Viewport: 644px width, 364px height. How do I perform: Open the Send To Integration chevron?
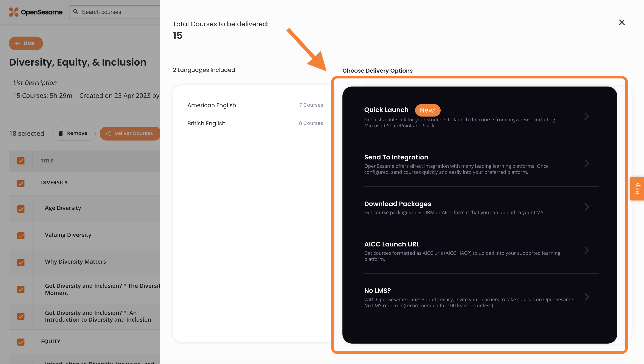(587, 163)
